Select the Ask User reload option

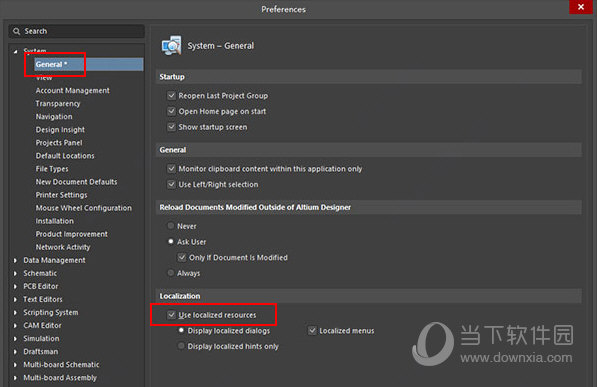(x=171, y=241)
